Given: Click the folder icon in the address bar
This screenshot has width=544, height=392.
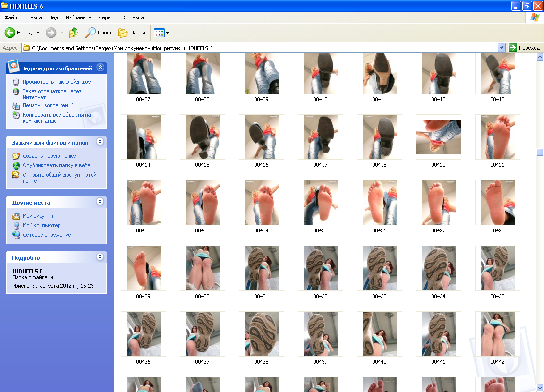Looking at the screenshot, I should 26,48.
